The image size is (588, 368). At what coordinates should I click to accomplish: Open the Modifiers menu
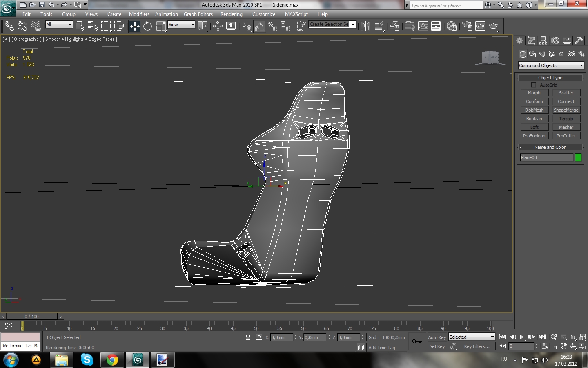point(139,14)
